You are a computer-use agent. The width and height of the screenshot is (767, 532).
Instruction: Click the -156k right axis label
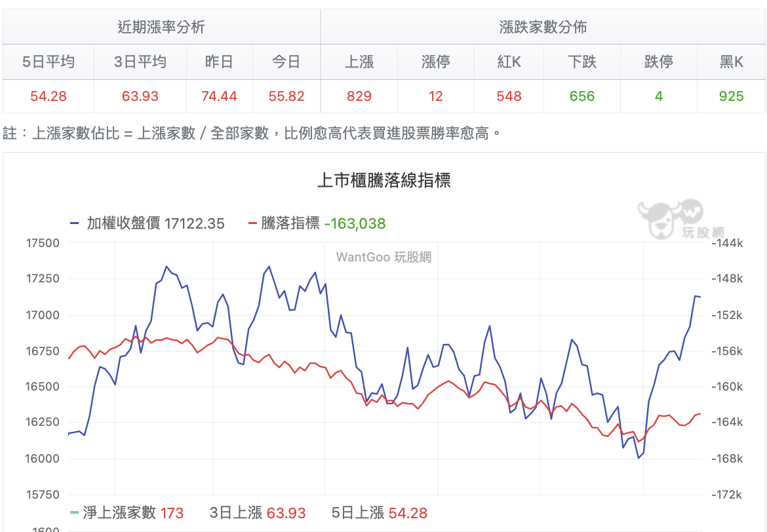(x=727, y=351)
